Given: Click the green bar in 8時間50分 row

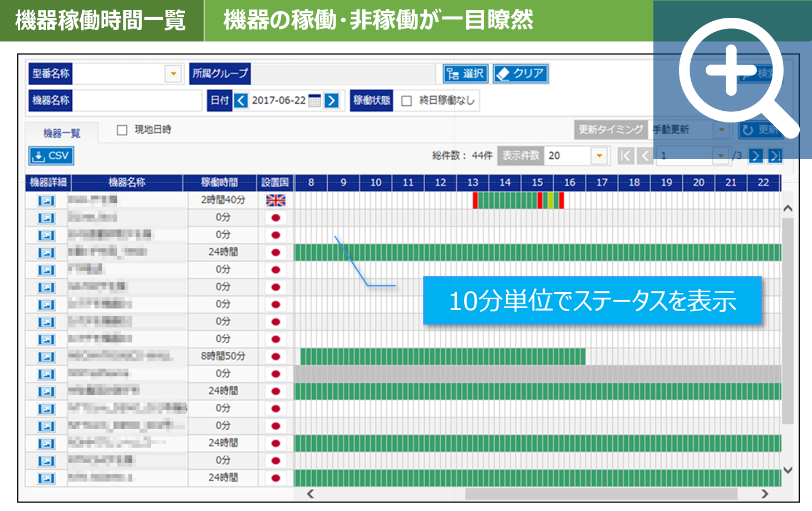Looking at the screenshot, I should coord(443,357).
